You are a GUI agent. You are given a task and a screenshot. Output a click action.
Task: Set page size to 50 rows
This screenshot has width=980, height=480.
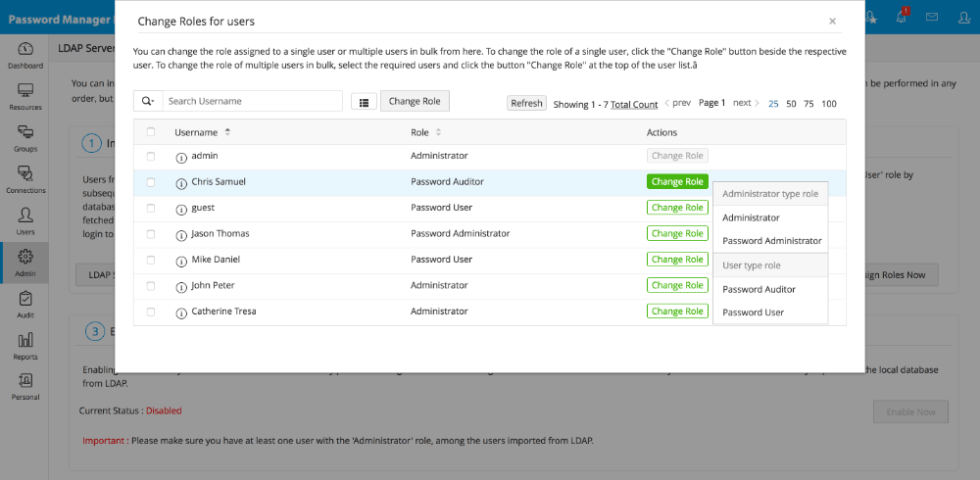click(791, 104)
